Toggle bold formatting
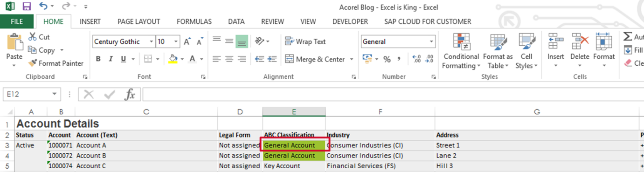 pos(98,59)
